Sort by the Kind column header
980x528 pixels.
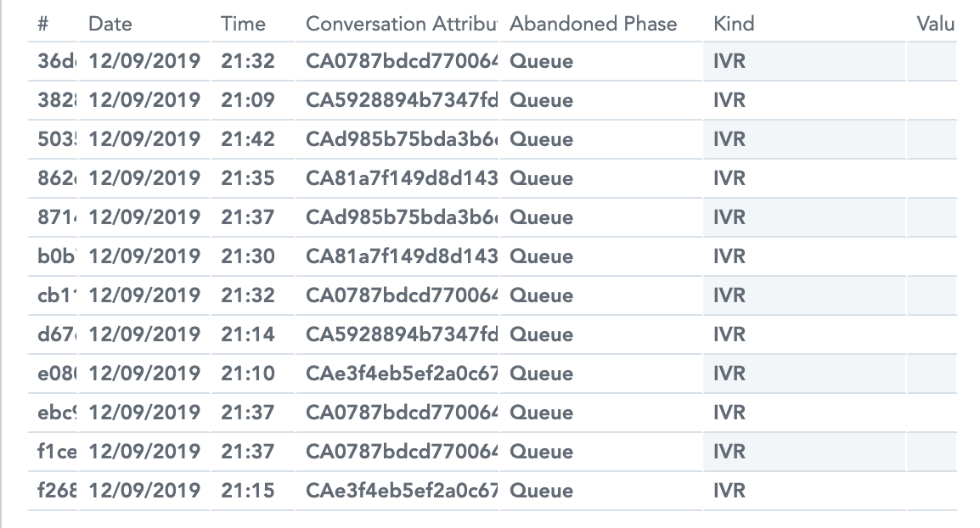[x=734, y=24]
